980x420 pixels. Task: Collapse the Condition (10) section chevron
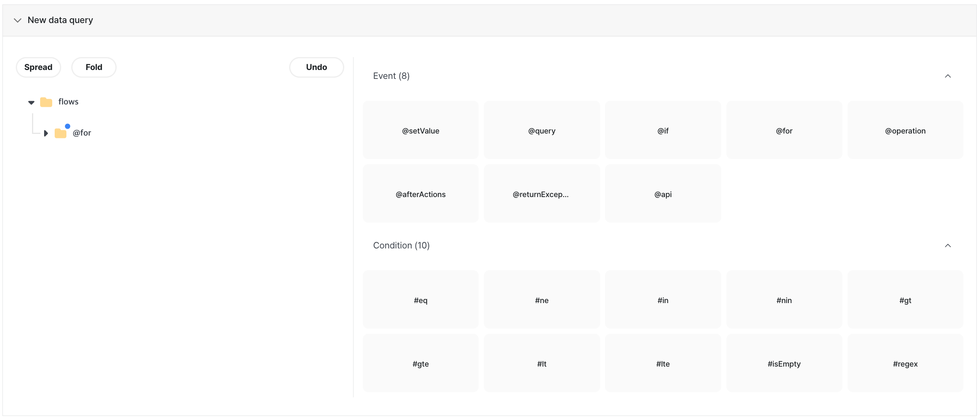pos(948,246)
